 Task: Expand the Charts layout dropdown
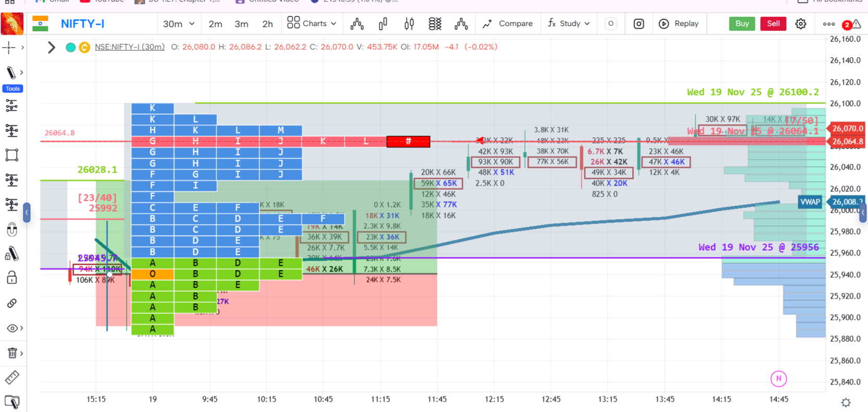point(311,24)
